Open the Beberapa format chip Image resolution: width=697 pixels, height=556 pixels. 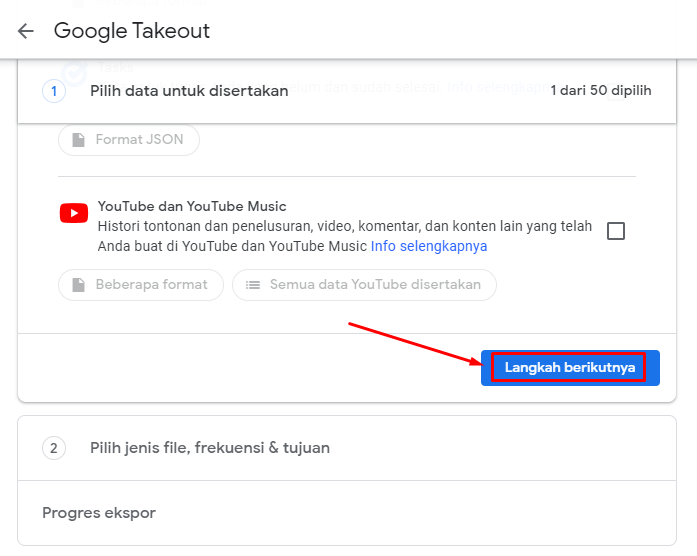tap(141, 285)
